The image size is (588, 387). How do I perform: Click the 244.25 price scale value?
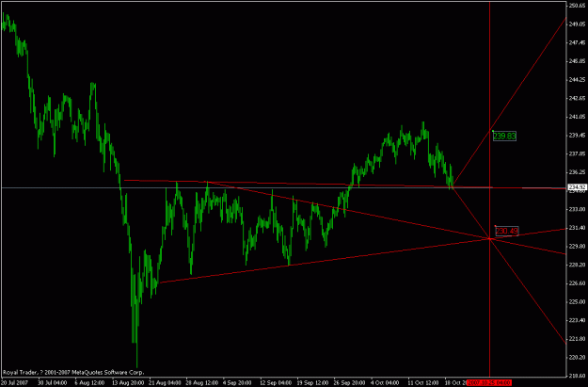click(x=578, y=80)
